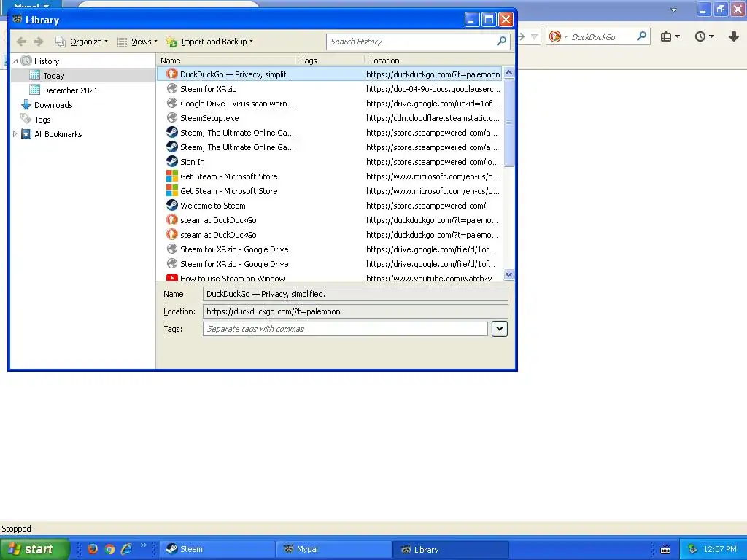Screen dimensions: 747x560
Task: Go back with the Library back arrow
Action: point(21,42)
